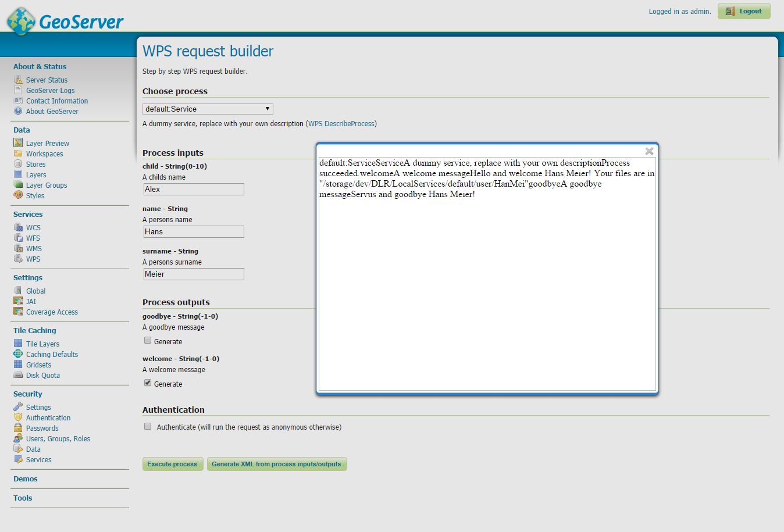Viewport: 784px width, 532px height.
Task: Click the JAI settings icon
Action: (18, 301)
